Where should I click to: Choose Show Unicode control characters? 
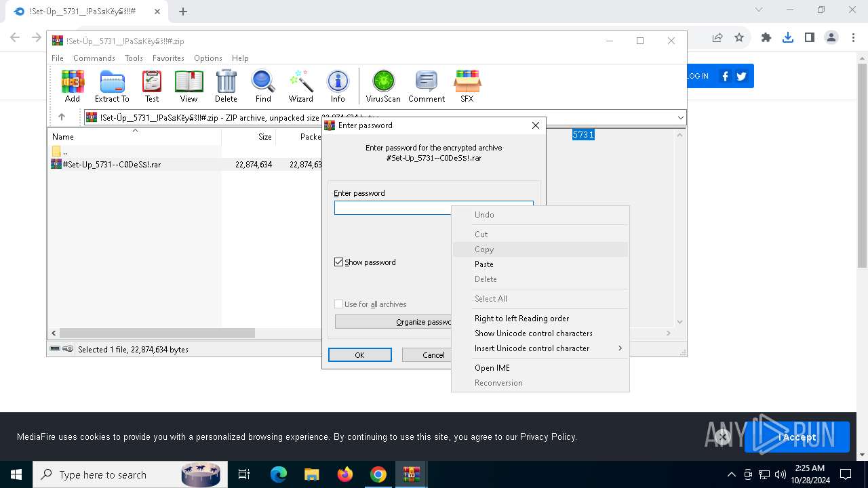[x=540, y=333]
